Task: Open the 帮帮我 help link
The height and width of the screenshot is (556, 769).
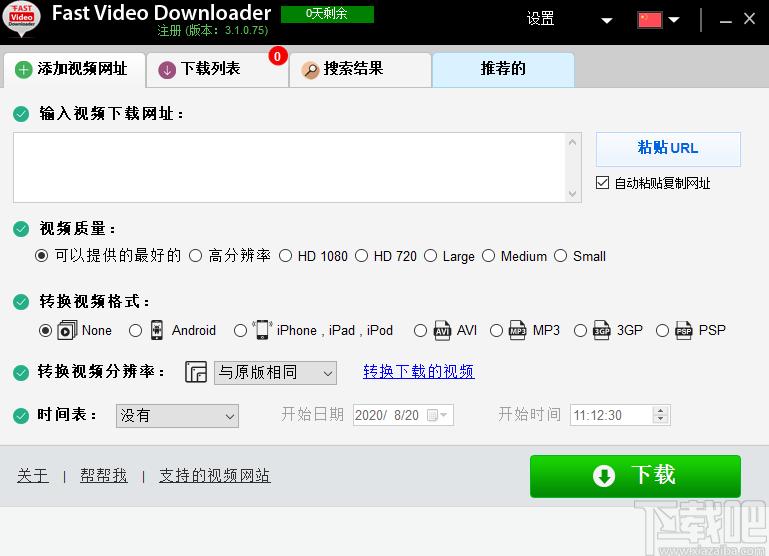Action: coord(103,475)
